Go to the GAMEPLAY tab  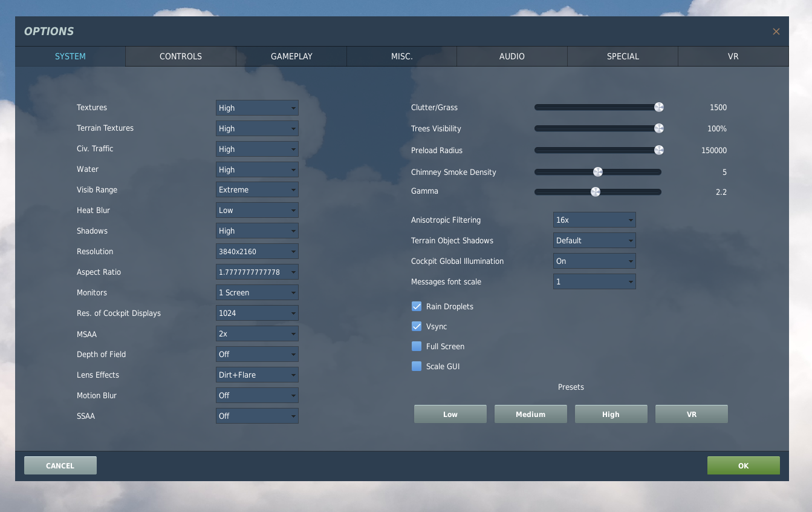[291, 56]
